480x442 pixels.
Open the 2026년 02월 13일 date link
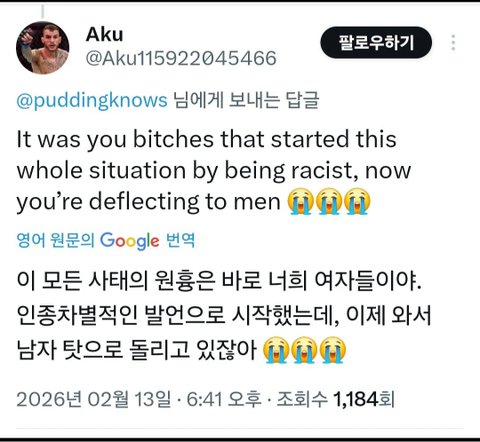coord(93,399)
